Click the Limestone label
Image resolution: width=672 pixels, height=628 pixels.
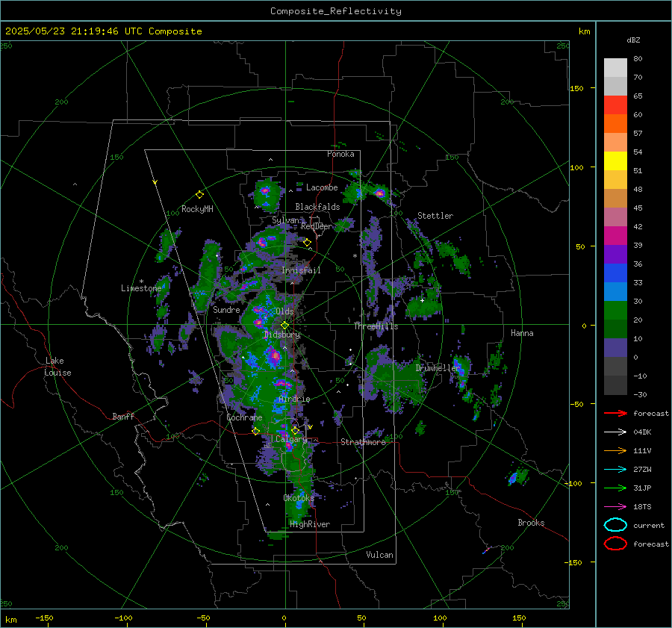point(141,288)
